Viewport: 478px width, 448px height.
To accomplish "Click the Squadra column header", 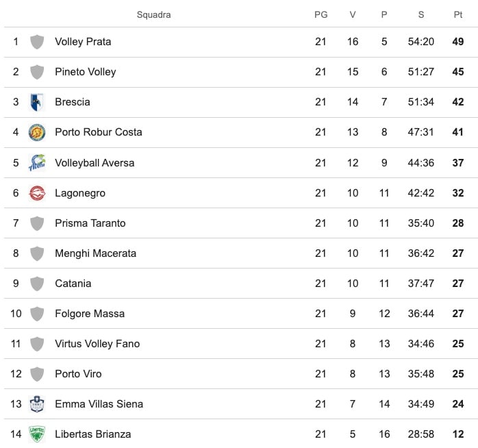I will (154, 14).
